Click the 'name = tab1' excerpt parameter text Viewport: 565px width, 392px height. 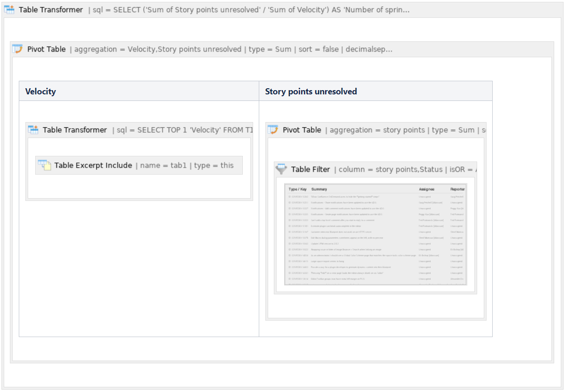[x=163, y=165]
